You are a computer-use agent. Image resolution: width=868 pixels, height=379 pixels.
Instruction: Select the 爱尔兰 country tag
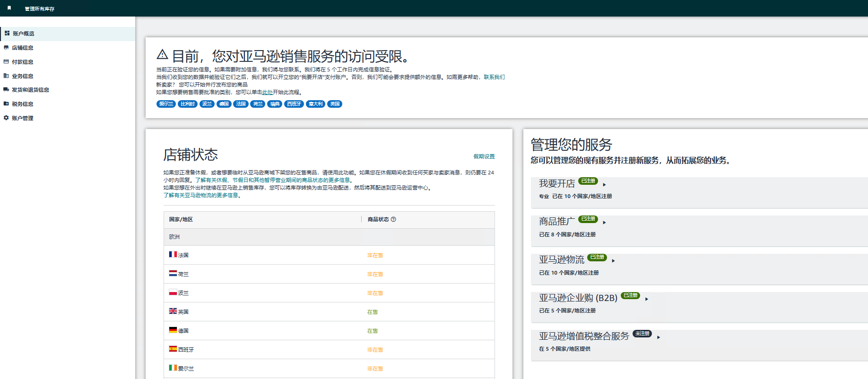tap(166, 104)
